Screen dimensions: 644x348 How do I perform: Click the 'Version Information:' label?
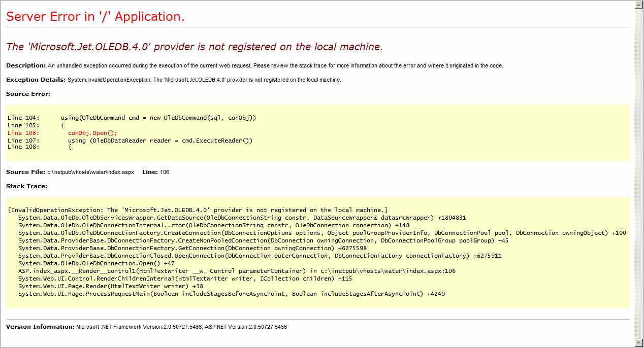(40, 327)
